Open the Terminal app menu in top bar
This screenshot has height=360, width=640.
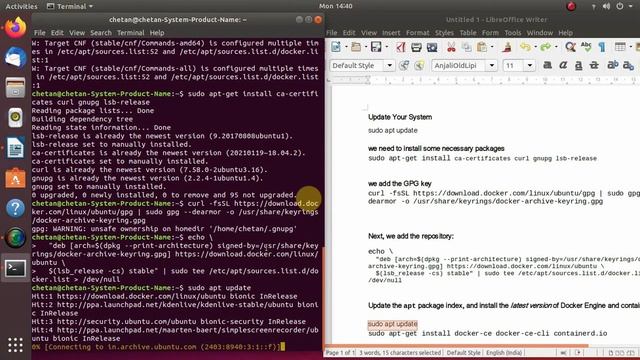click(x=70, y=6)
